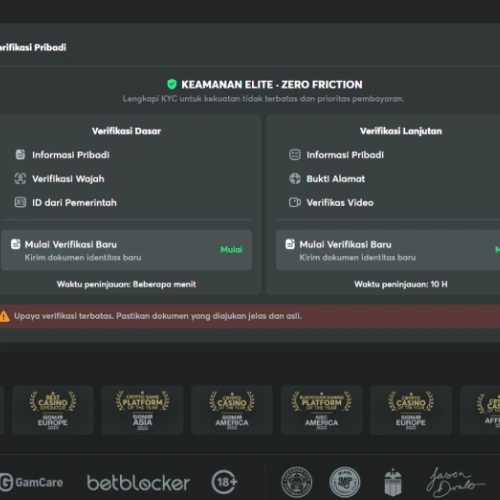This screenshot has width=500, height=500.
Task: Click the first round football club crest
Action: pyautogui.click(x=296, y=482)
